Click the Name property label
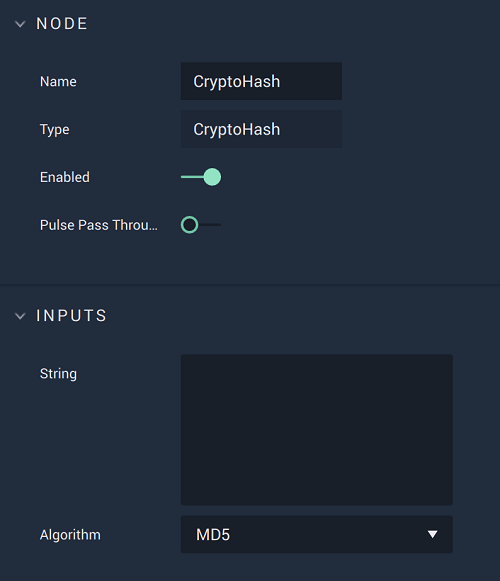Image resolution: width=500 pixels, height=581 pixels. coord(58,82)
